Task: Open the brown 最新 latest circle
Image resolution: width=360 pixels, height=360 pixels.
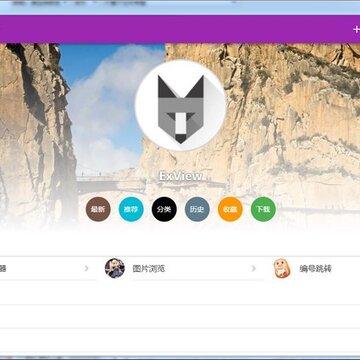Action: (x=98, y=209)
